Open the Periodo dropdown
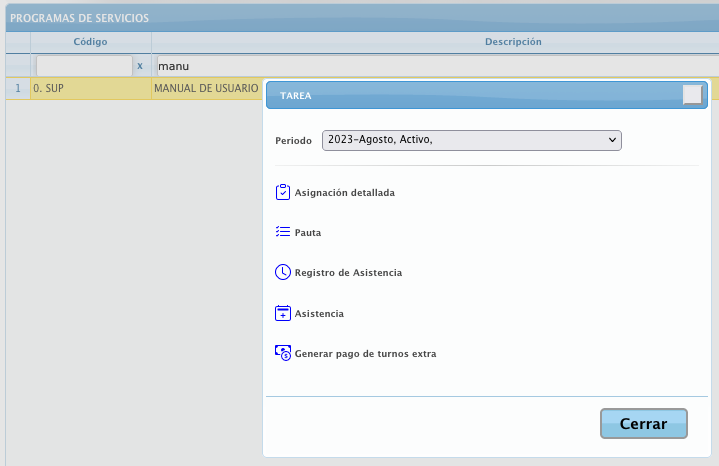 coord(472,140)
